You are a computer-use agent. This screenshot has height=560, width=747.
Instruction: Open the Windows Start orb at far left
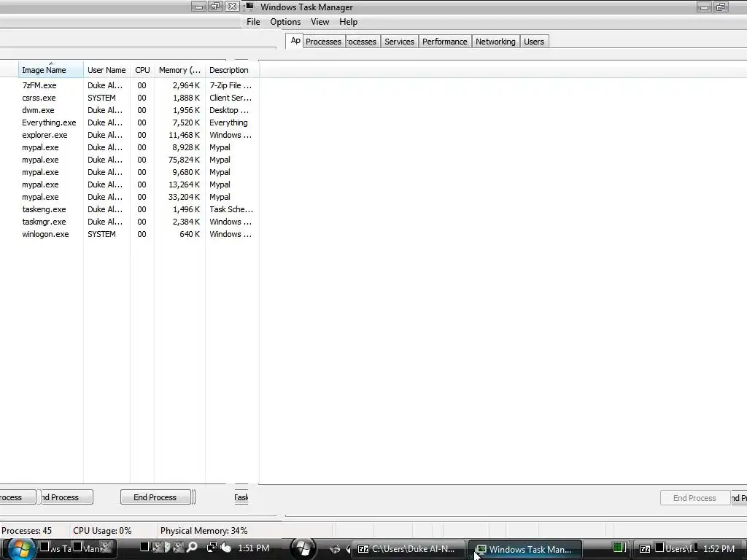point(20,549)
